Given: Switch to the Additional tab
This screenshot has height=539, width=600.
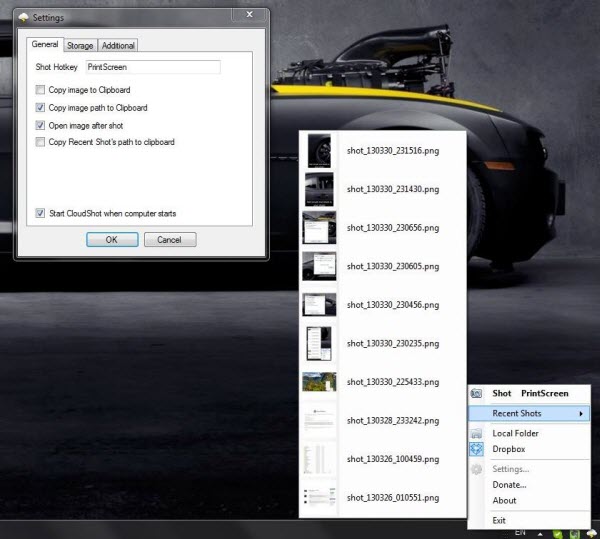Looking at the screenshot, I should tap(118, 45).
